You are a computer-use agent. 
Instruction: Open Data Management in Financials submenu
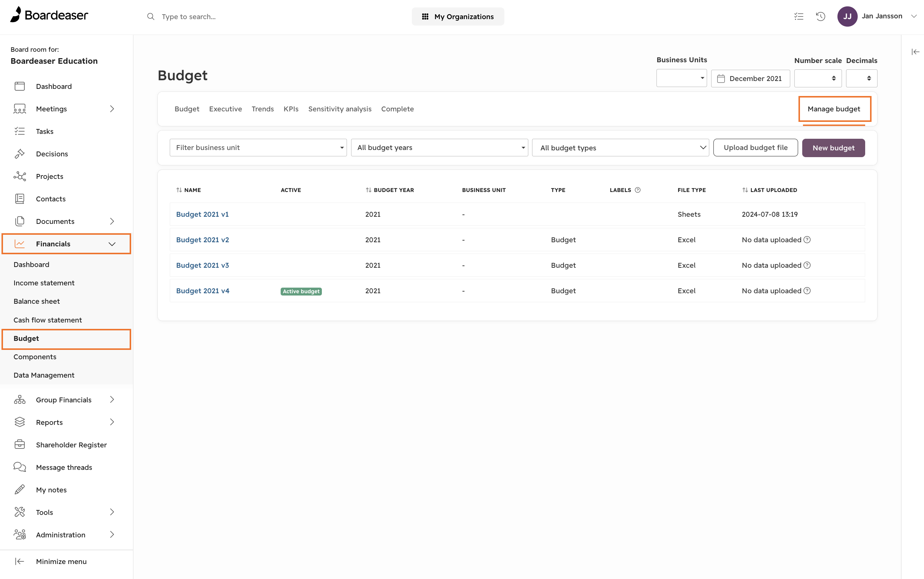point(43,375)
